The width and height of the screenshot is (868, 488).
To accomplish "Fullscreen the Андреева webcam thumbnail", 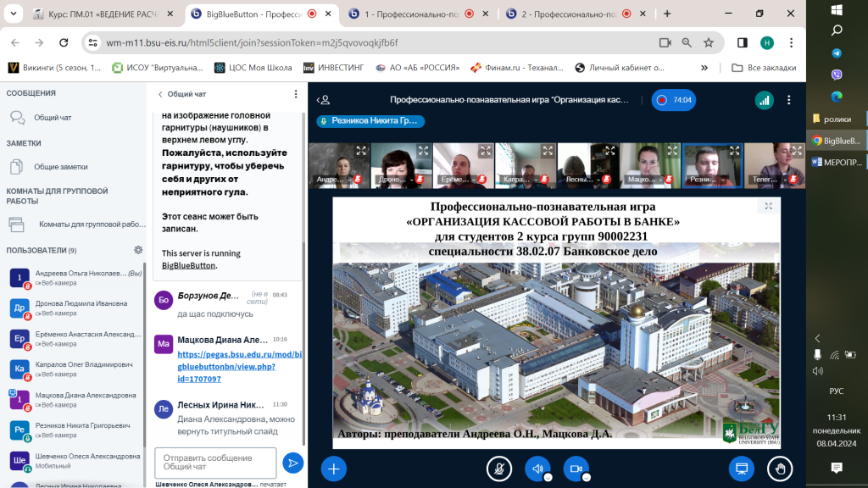I will (x=361, y=151).
